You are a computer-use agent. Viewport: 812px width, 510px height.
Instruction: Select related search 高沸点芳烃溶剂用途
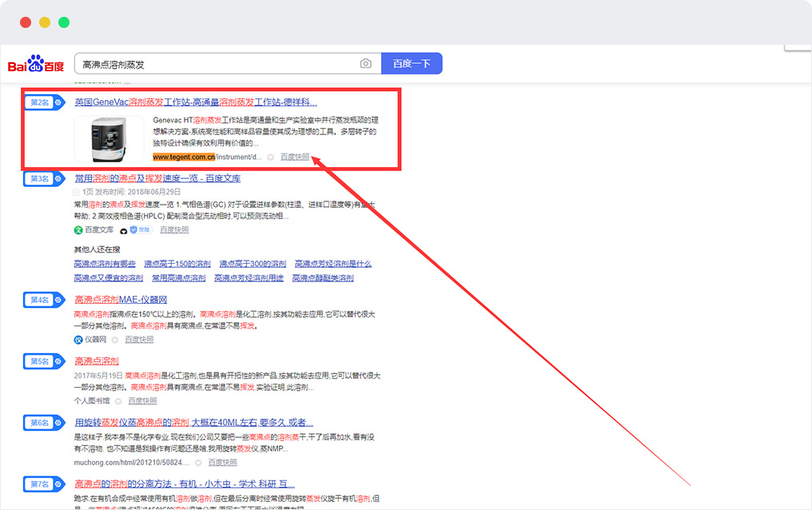249,278
